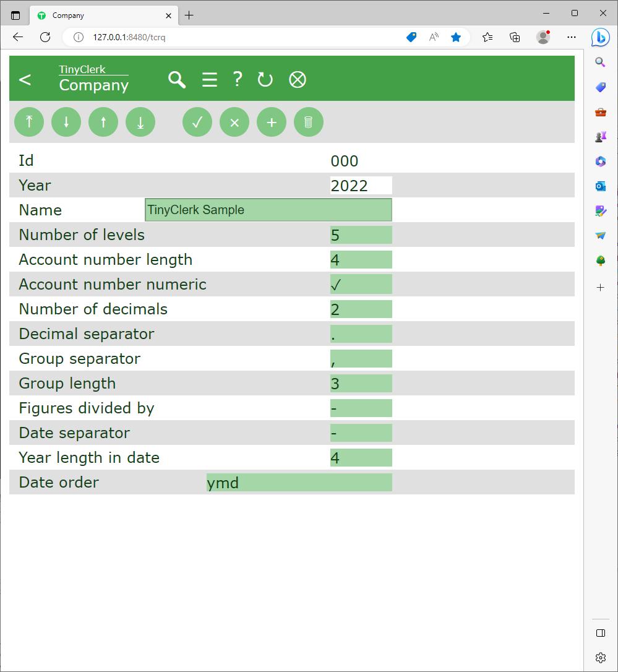Click the question mark help icon
618x672 pixels.
click(238, 79)
